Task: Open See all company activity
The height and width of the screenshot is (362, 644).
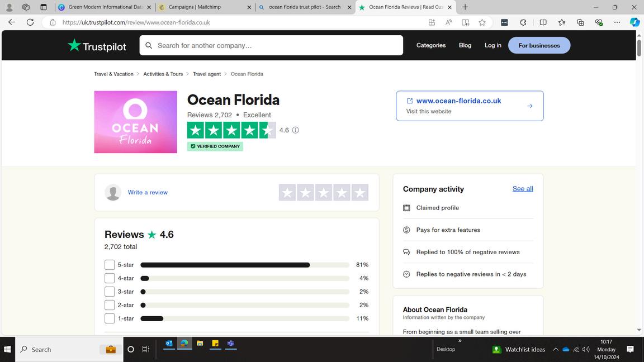Action: 523,189
